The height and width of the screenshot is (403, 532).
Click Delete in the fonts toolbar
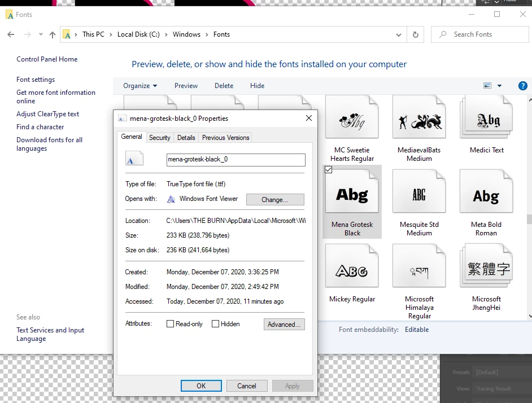tap(224, 86)
